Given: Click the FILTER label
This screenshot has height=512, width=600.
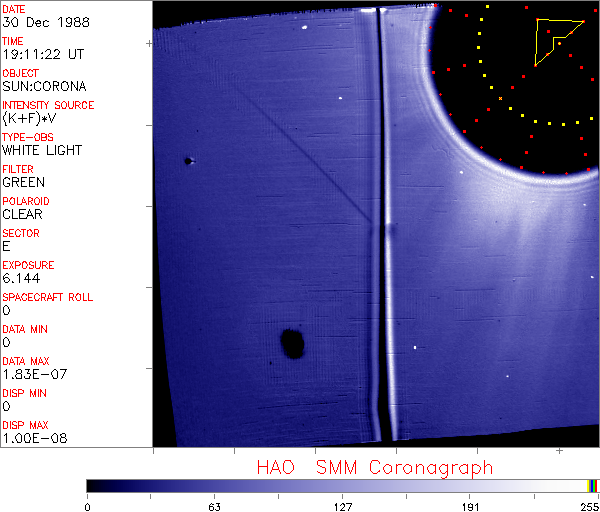Looking at the screenshot, I should click(x=18, y=169).
